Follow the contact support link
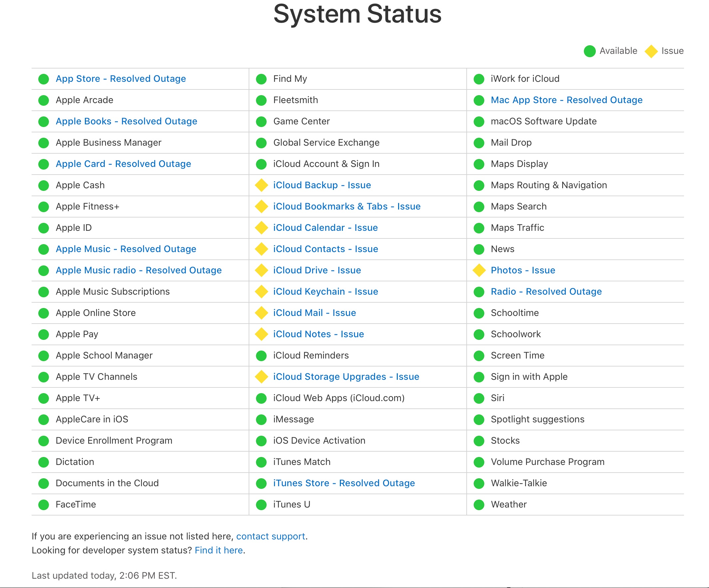The height and width of the screenshot is (588, 709). [271, 536]
